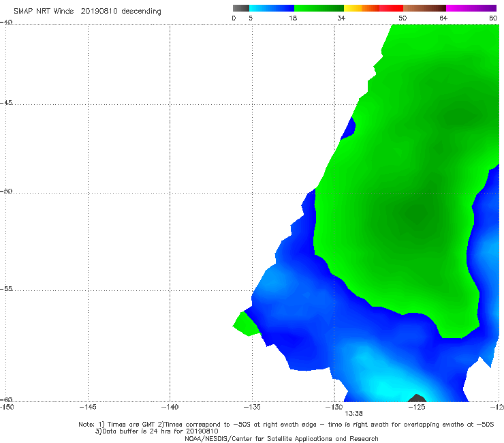Screen dimensions: 504x443
Task: Click the latitude axis label '-50'
Action: (6, 191)
